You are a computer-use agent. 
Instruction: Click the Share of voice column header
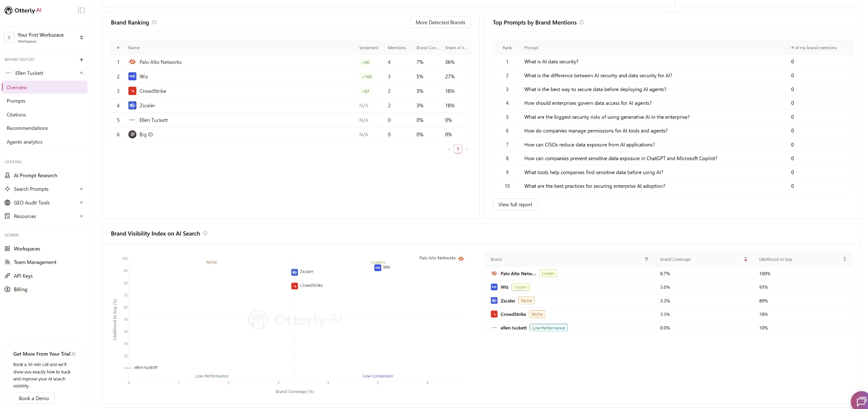tap(456, 48)
